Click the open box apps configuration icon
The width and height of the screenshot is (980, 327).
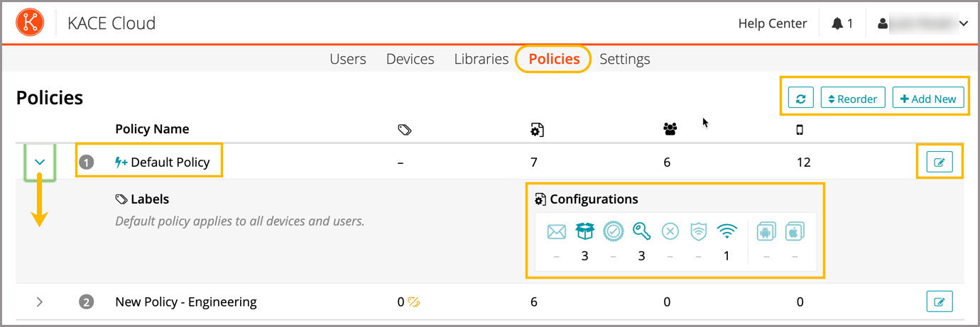[584, 232]
